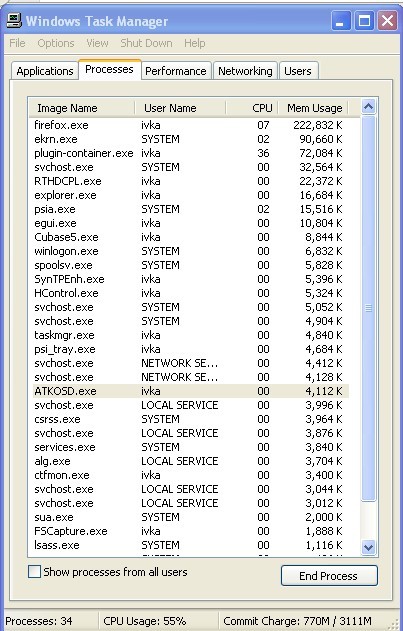This screenshot has height=631, width=403.
Task: Select svchost.exe using 3,996 K
Action: pos(189,405)
